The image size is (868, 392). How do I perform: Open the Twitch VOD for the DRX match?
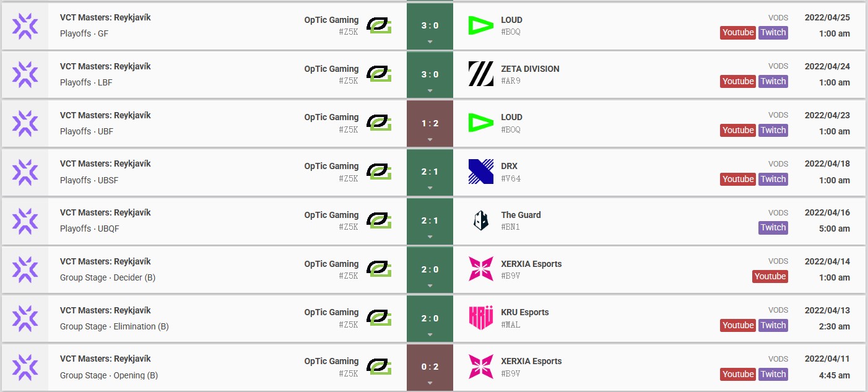(x=773, y=179)
